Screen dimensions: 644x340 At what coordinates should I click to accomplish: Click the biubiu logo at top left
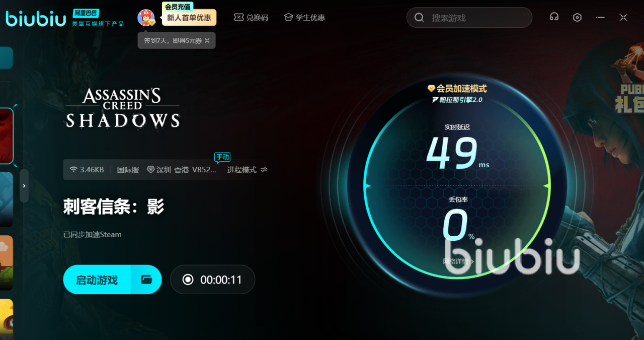(36, 19)
